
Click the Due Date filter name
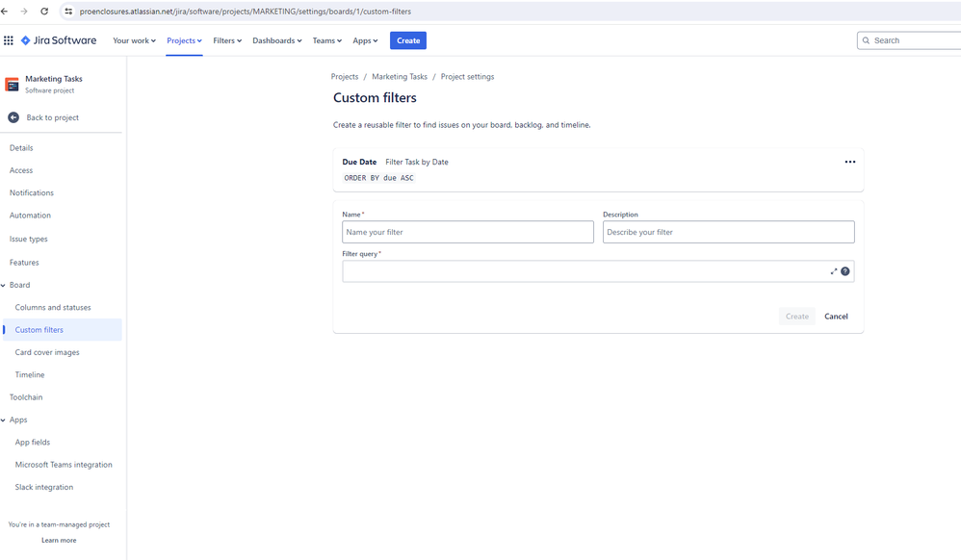click(x=359, y=162)
